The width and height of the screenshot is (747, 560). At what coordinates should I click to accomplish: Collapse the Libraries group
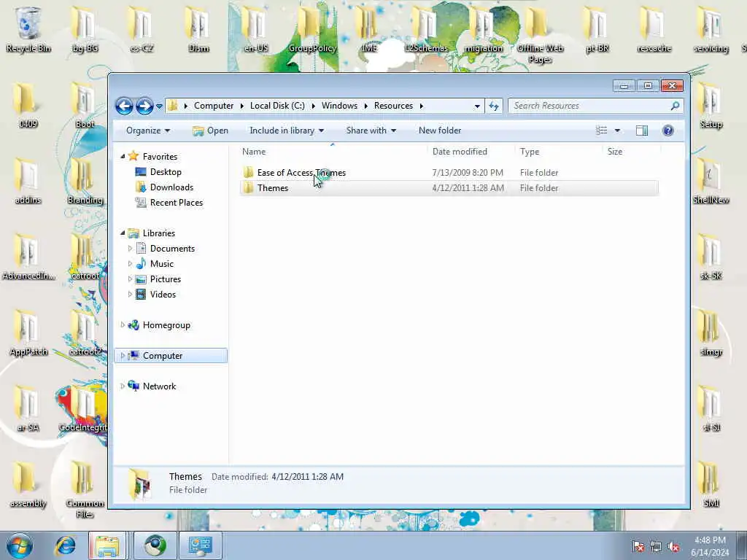123,233
